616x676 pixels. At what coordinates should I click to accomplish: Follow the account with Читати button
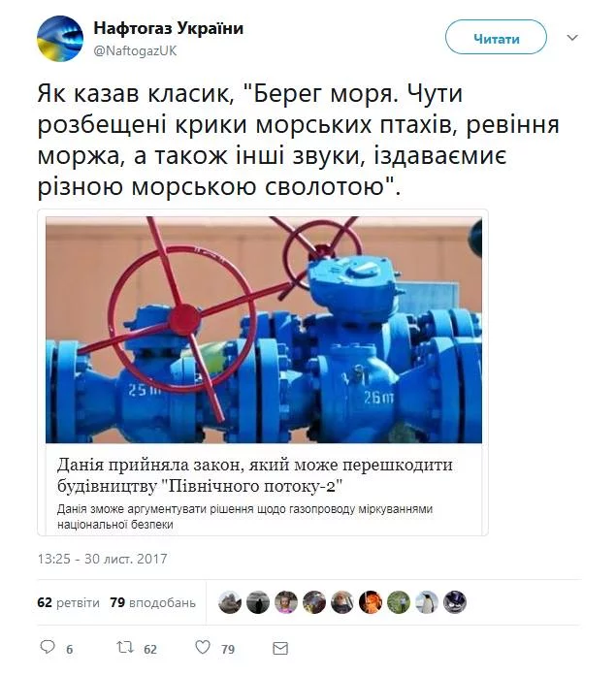[x=496, y=38]
